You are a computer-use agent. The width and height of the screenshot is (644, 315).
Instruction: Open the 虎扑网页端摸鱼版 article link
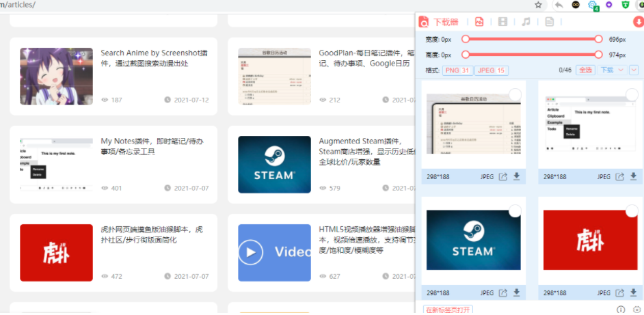[152, 234]
